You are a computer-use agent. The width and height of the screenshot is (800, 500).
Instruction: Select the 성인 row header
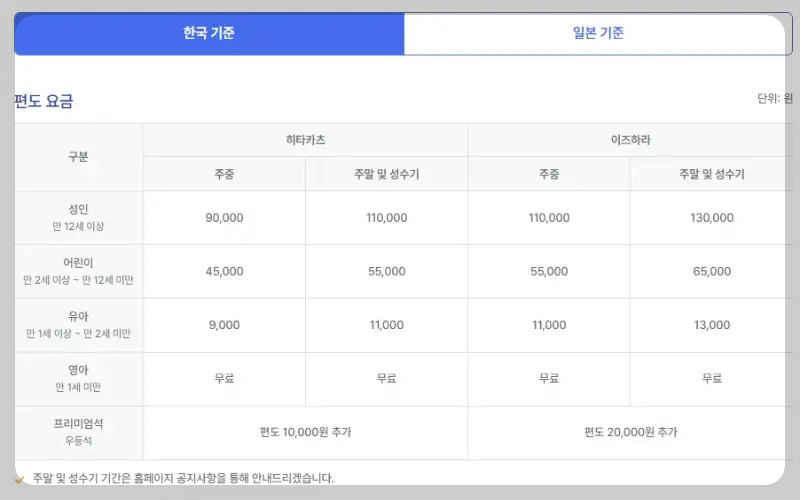(79, 217)
